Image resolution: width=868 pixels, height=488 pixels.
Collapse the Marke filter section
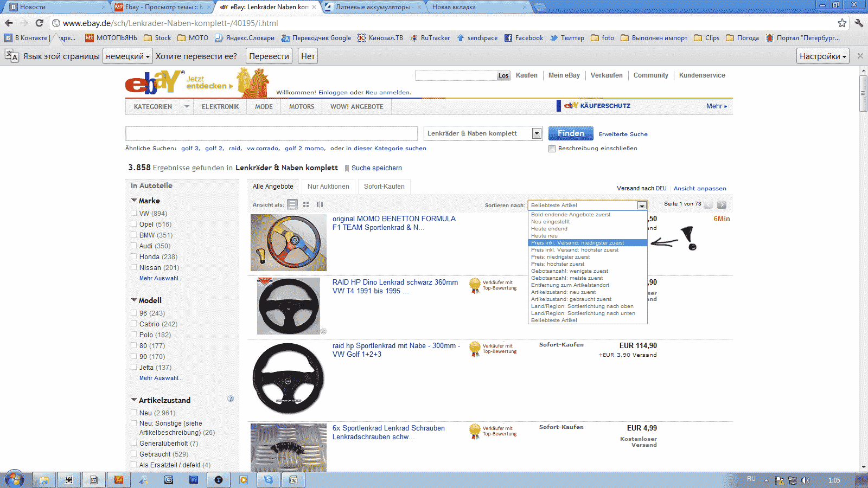134,201
